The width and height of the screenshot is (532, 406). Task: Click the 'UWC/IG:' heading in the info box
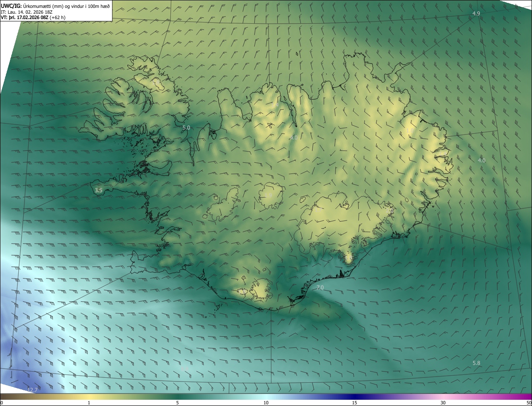[x=10, y=6]
